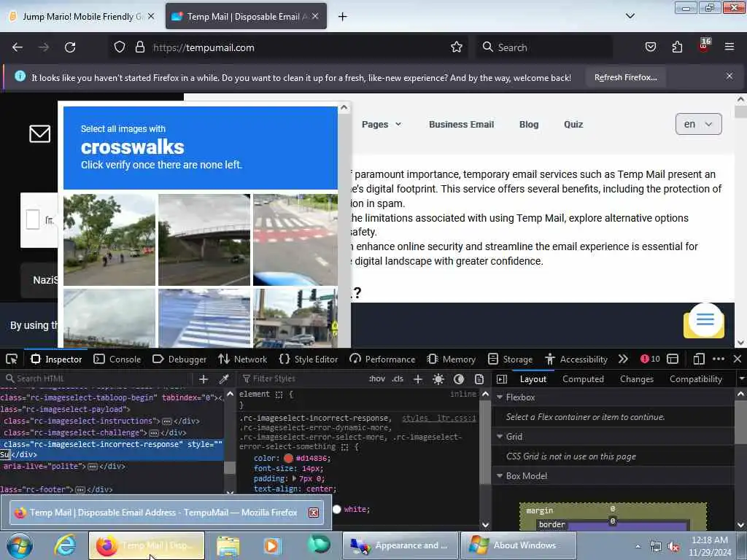
Task: Open the Network tab
Action: [x=242, y=359]
